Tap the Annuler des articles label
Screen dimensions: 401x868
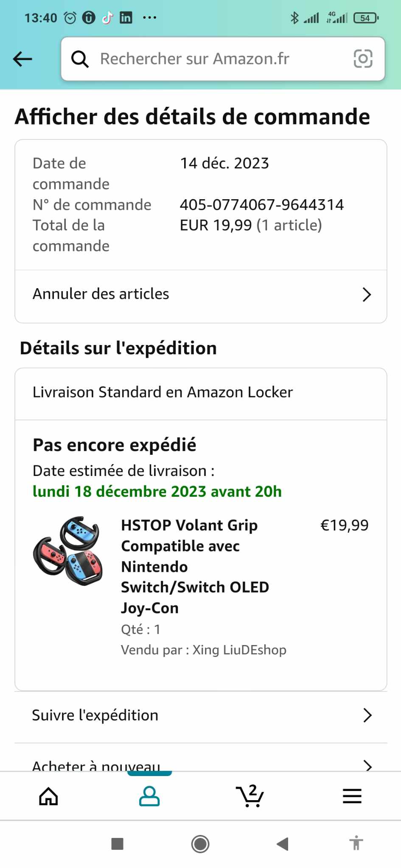(x=101, y=294)
